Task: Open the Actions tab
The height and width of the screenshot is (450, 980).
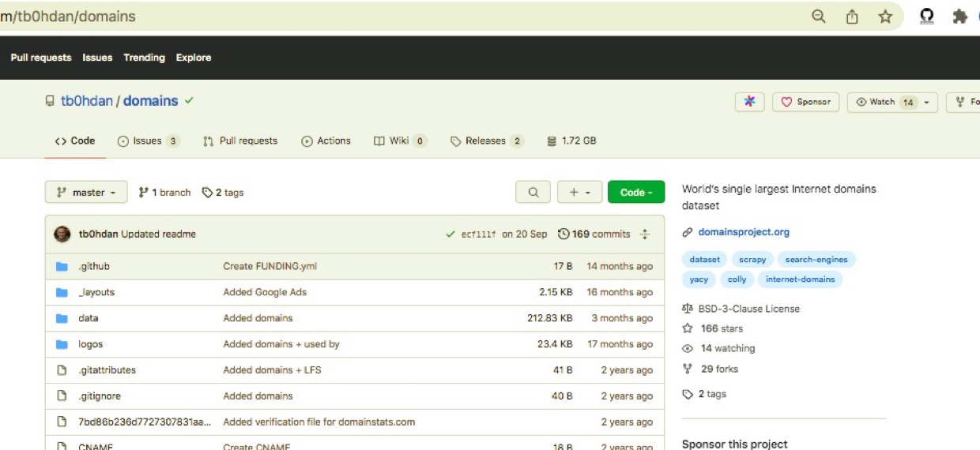Action: [x=326, y=141]
